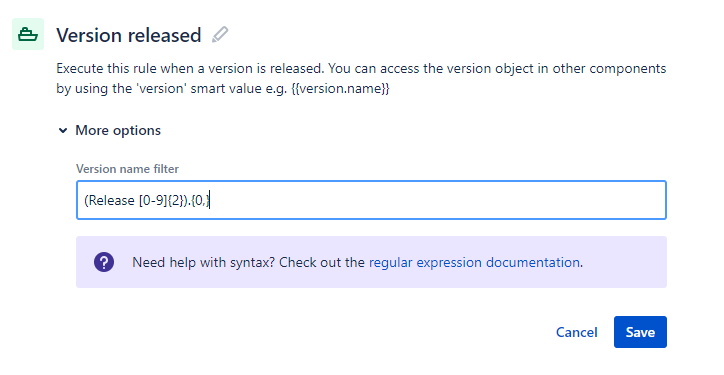The image size is (724, 375).
Task: Click the pencil icon beside Version released
Action: point(220,35)
